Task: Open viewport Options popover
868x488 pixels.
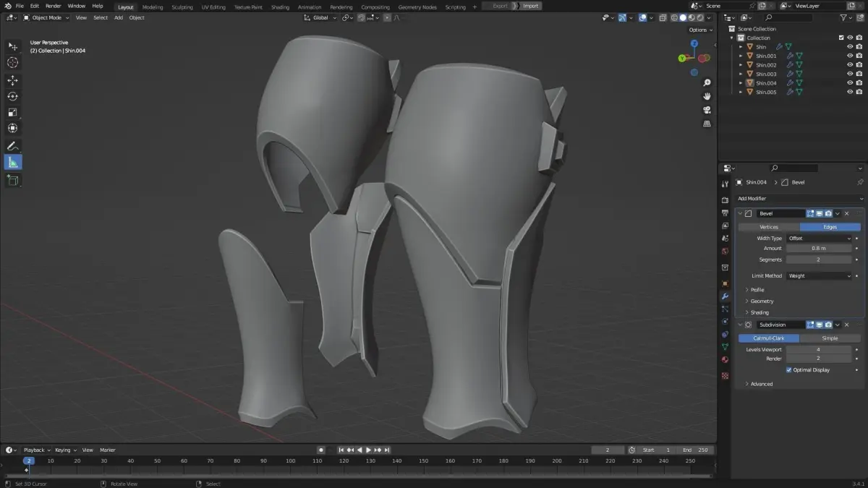Action: click(x=699, y=30)
